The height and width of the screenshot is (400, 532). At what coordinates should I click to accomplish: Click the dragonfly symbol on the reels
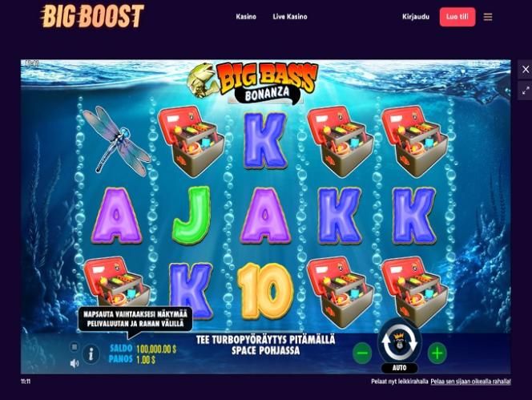115,141
